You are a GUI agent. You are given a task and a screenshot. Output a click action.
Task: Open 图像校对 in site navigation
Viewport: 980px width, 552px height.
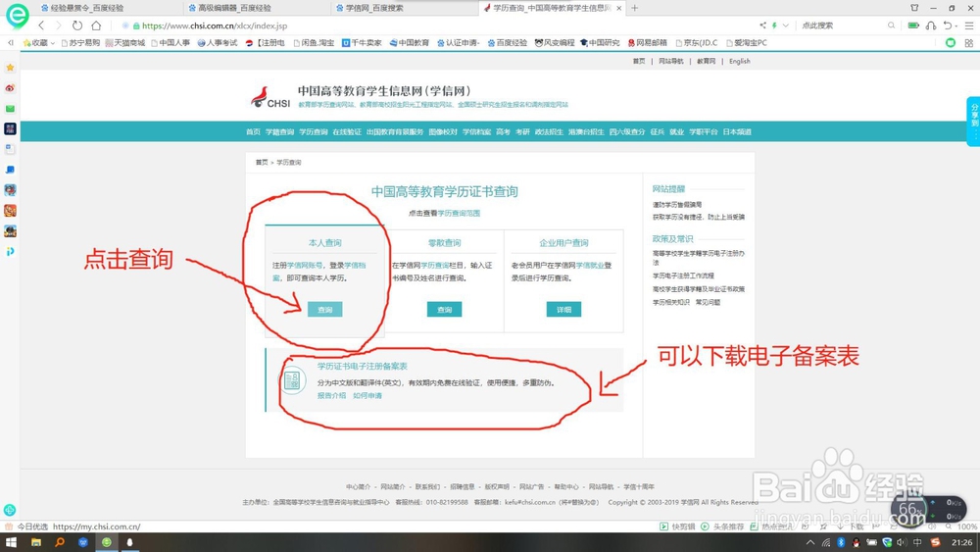(443, 132)
